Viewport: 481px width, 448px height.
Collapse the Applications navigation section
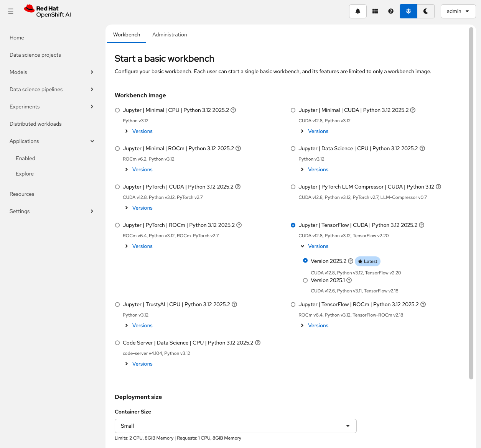(52, 141)
